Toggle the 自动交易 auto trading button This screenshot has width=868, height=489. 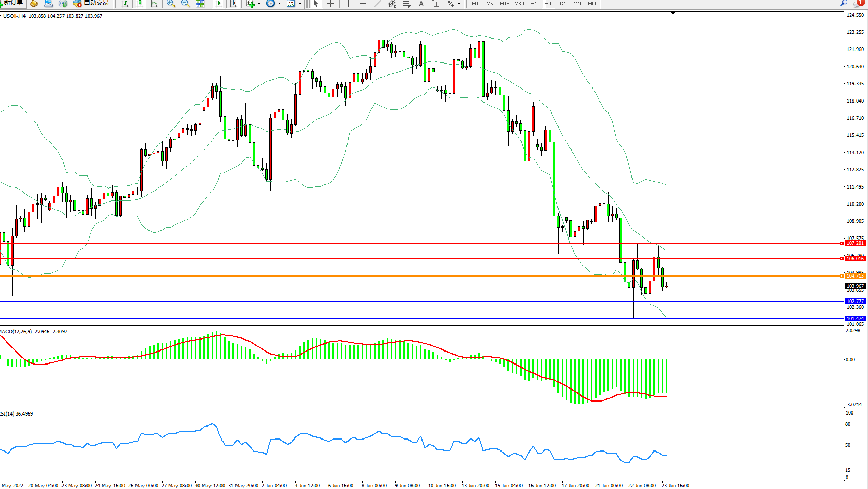(91, 3)
